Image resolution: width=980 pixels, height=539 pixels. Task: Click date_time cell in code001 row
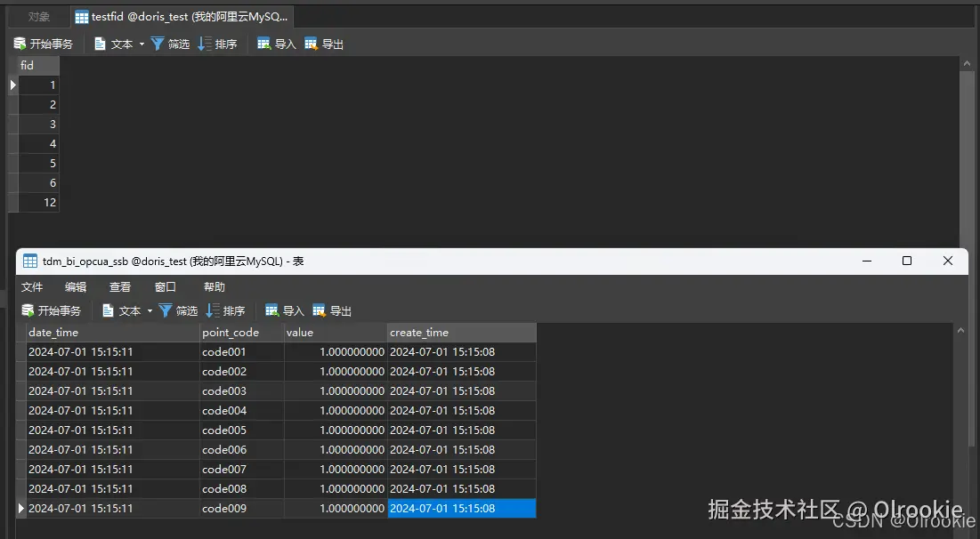[113, 351]
